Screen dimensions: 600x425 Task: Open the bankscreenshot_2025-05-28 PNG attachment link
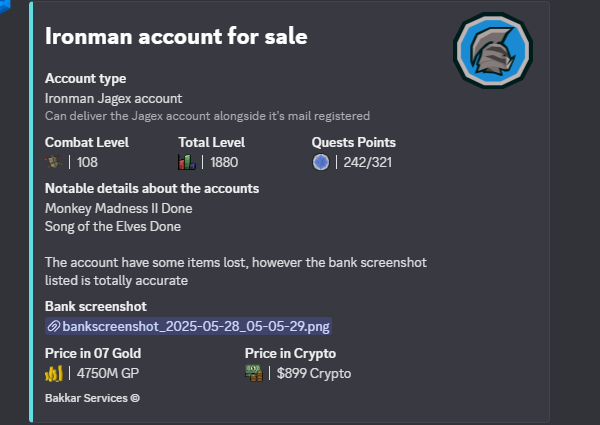pyautogui.click(x=188, y=326)
